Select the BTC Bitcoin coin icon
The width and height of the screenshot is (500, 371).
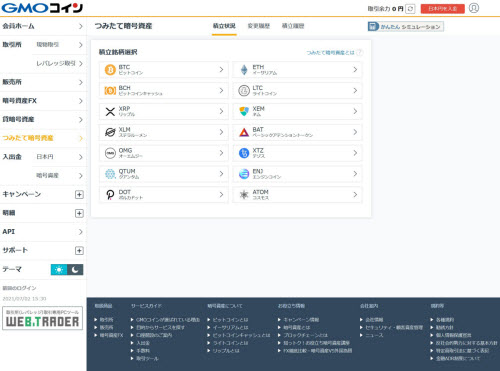tap(110, 70)
